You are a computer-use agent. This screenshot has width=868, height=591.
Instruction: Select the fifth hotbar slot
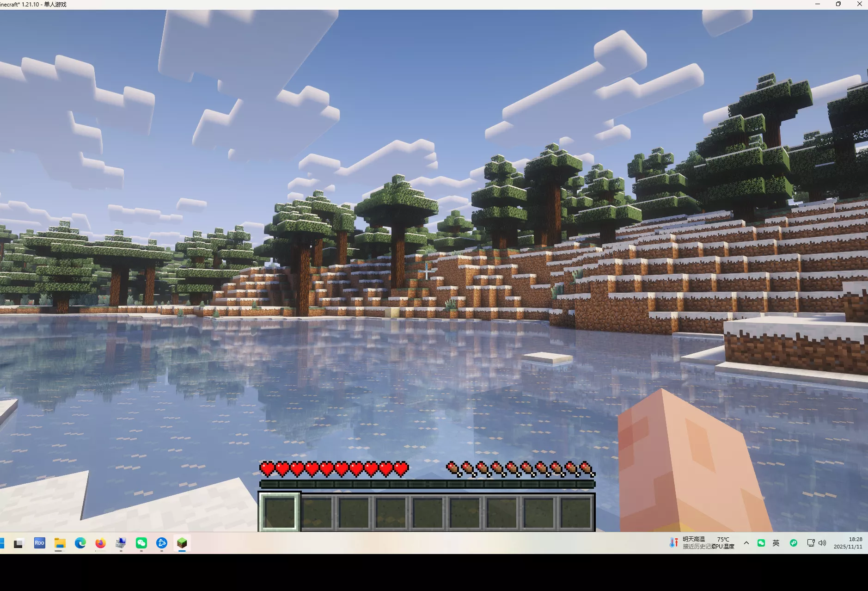pyautogui.click(x=428, y=512)
